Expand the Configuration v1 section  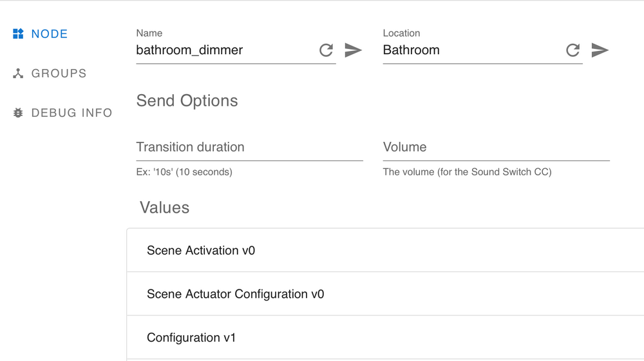coord(191,337)
